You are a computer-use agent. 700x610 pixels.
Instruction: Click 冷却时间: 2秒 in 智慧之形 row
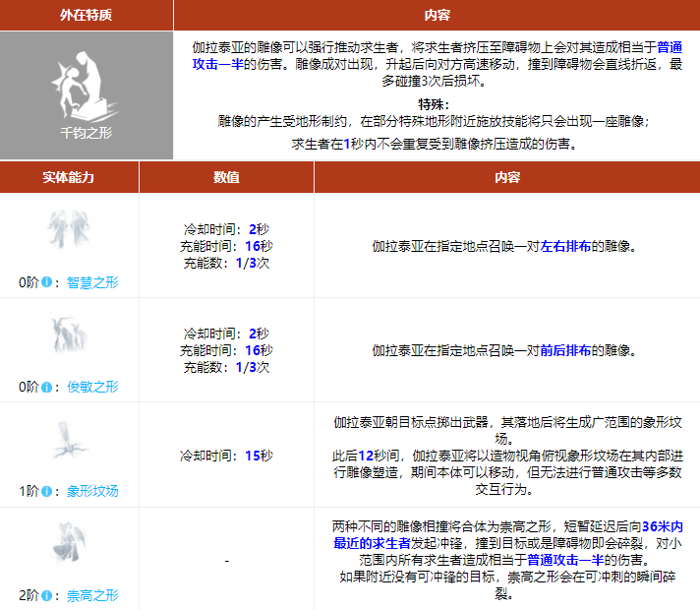click(x=226, y=229)
